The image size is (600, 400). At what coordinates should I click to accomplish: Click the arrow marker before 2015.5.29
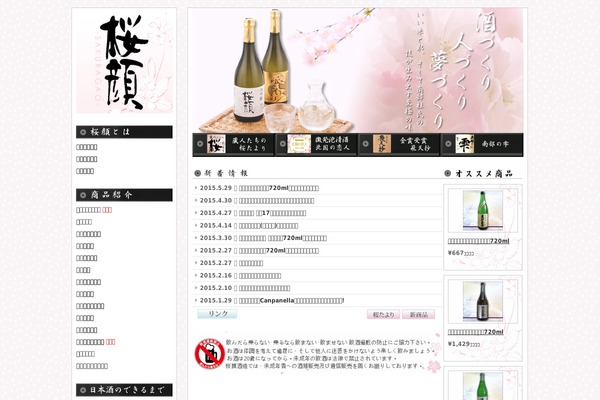click(196, 188)
